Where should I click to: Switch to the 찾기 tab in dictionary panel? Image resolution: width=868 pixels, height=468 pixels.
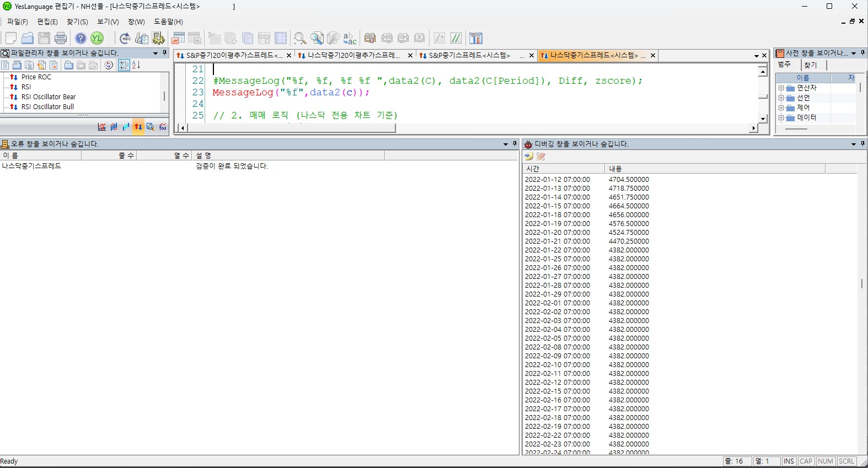pos(810,65)
